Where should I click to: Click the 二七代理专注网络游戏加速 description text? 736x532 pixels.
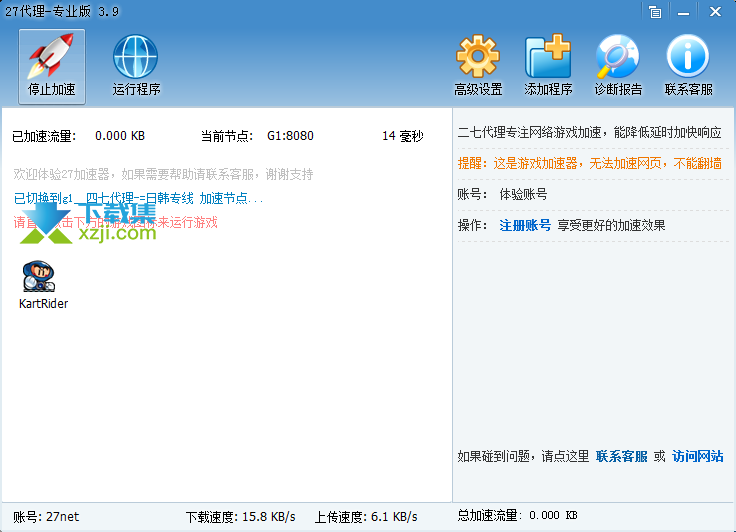[x=590, y=132]
